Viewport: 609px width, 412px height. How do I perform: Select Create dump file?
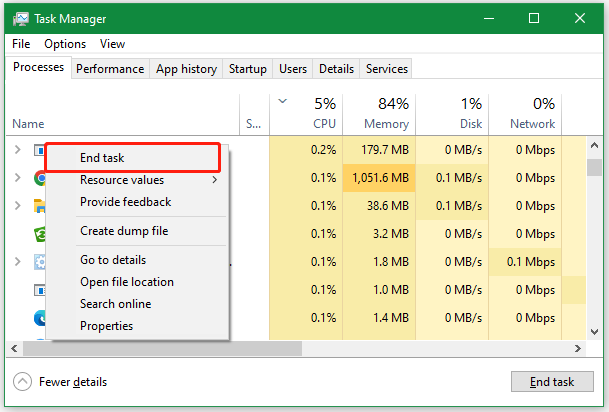(137, 231)
